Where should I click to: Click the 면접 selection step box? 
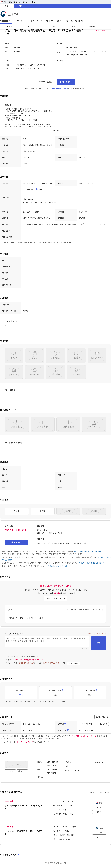coord(42,511)
